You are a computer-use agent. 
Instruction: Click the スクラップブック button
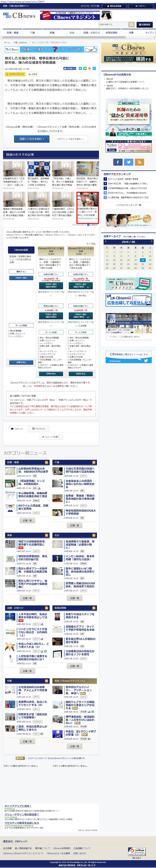[x=15, y=74]
